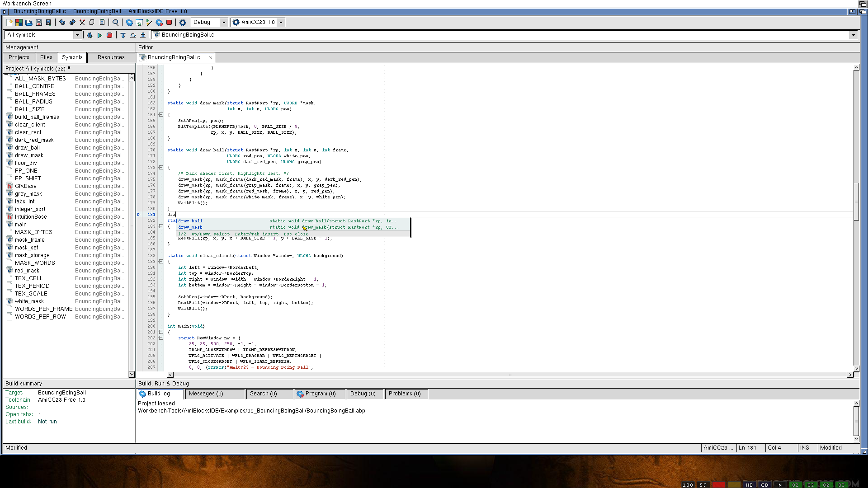This screenshot has height=488, width=868.
Task: Start debugging with the bug icon
Action: pos(90,35)
